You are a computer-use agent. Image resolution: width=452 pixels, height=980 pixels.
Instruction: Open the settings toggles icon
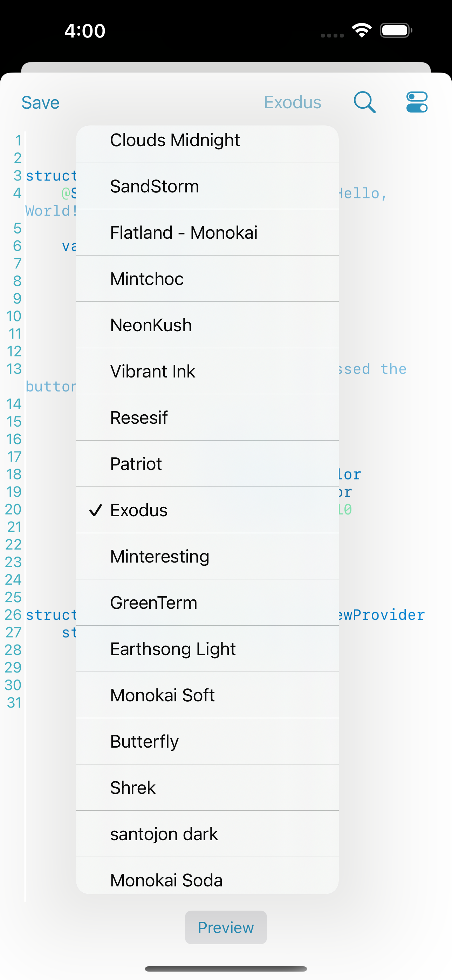(x=417, y=102)
